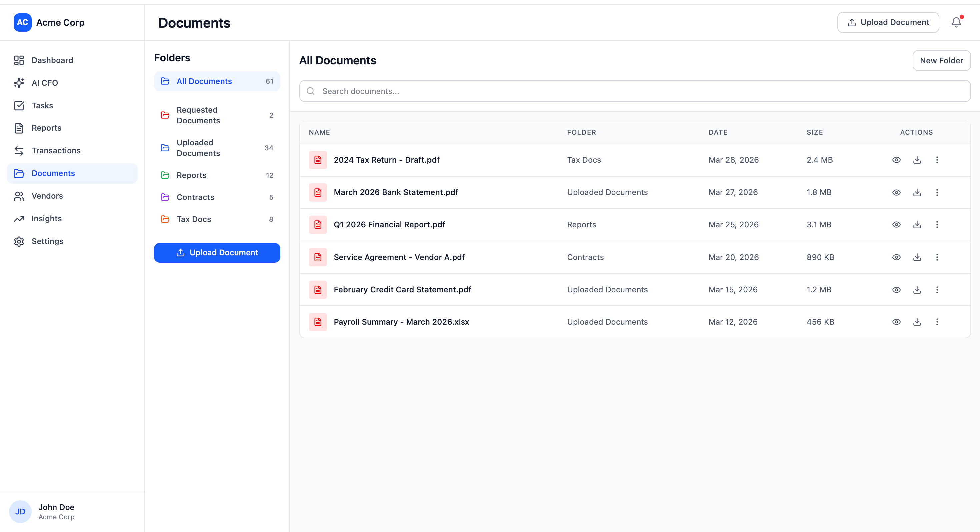
Task: Open Settings in the sidebar
Action: pyautogui.click(x=72, y=241)
